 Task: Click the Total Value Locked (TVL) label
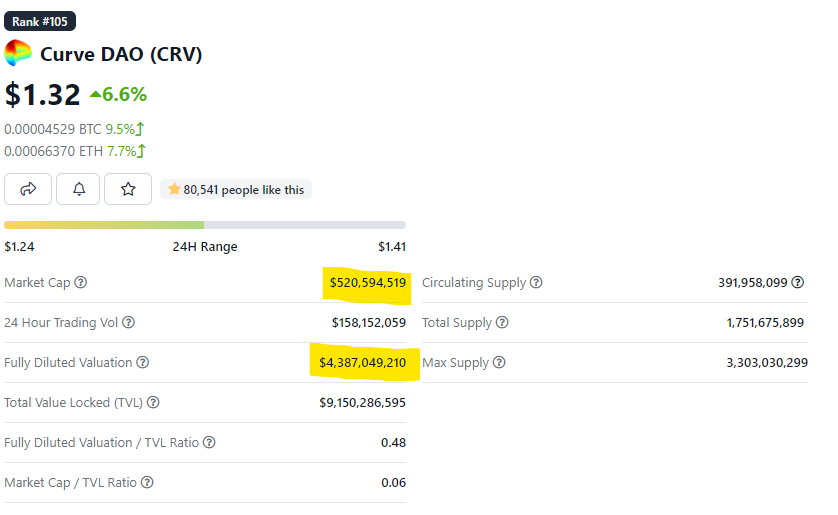pyautogui.click(x=73, y=403)
